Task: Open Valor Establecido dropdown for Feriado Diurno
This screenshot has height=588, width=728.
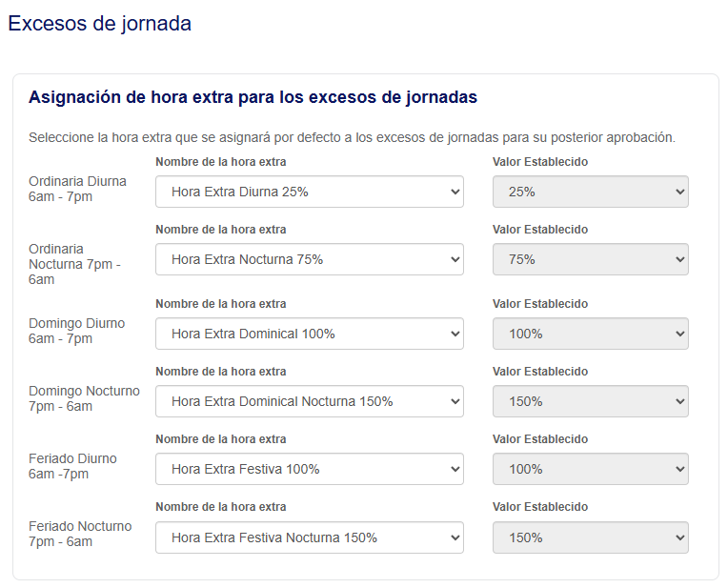Action: coord(590,469)
